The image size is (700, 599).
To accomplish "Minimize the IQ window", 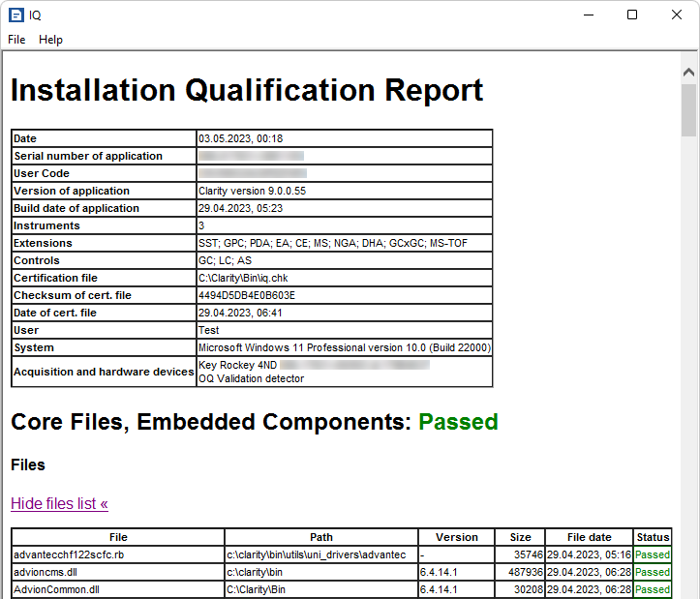I will click(x=589, y=15).
